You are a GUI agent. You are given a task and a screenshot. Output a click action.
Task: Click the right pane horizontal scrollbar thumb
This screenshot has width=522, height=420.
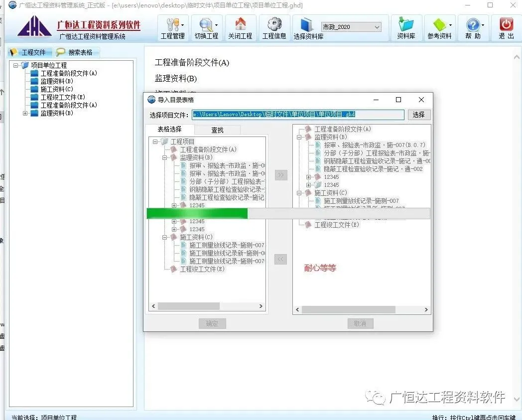(x=348, y=310)
